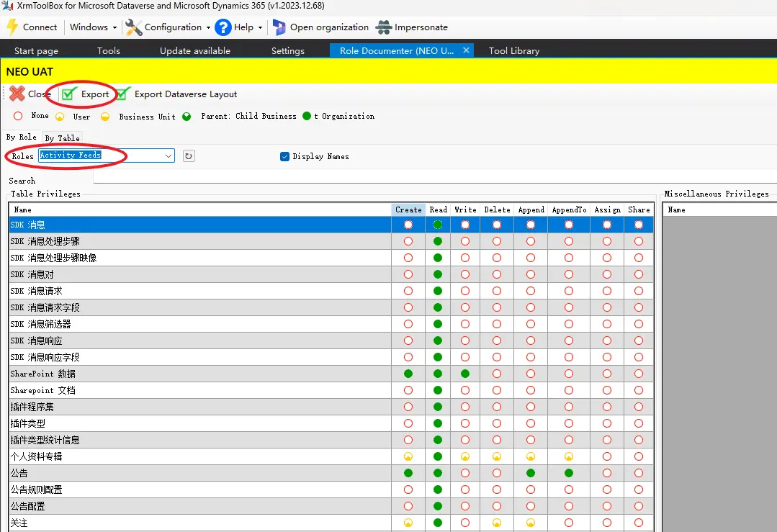The image size is (777, 532).
Task: Expand the Configuration dropdown arrow
Action: coord(208,27)
